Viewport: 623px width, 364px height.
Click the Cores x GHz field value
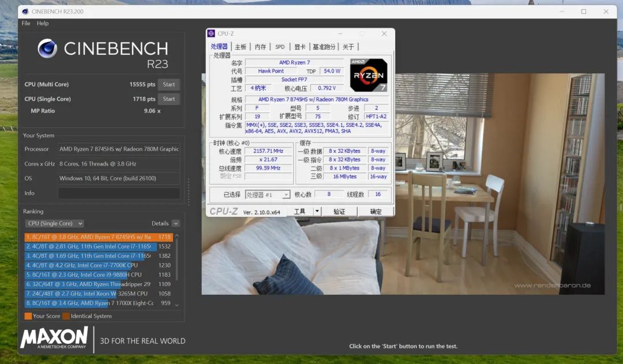119,164
